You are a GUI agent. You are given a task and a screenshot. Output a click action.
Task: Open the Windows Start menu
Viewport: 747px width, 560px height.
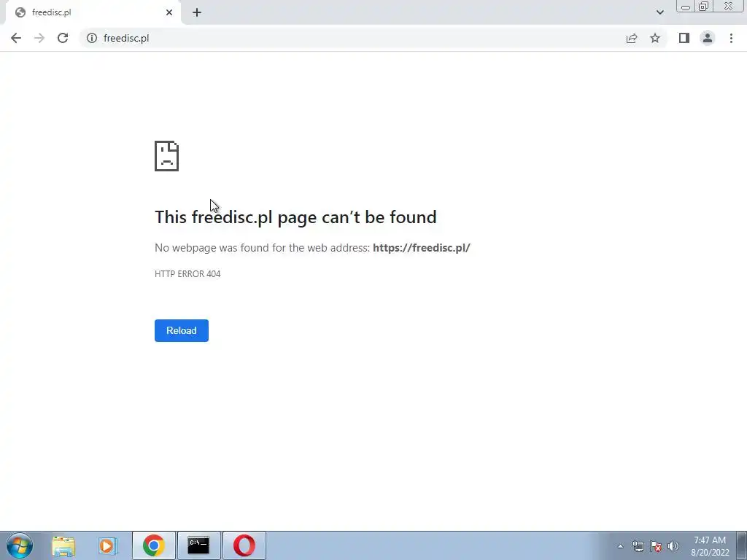click(20, 545)
